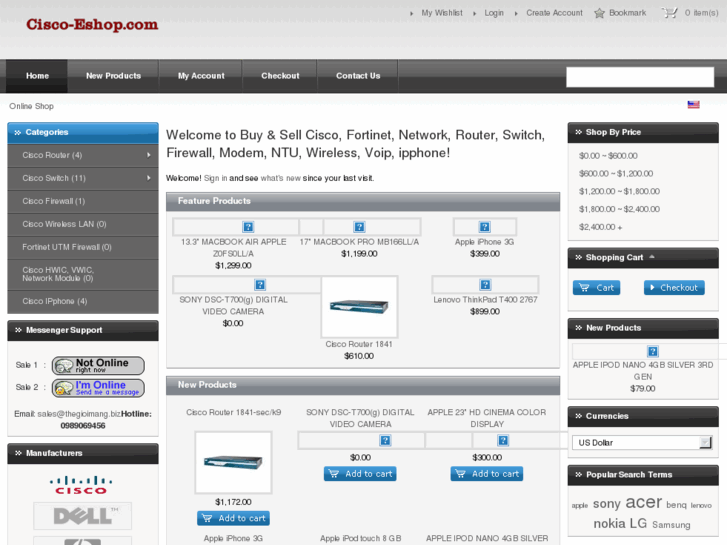
Task: Open Apple 23" HD Cinema image icon
Action: (x=503, y=440)
